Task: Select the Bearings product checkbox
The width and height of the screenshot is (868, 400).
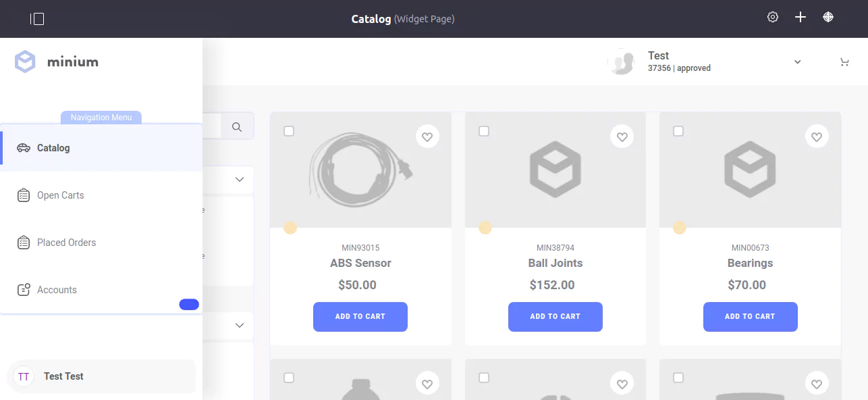Action: point(678,131)
